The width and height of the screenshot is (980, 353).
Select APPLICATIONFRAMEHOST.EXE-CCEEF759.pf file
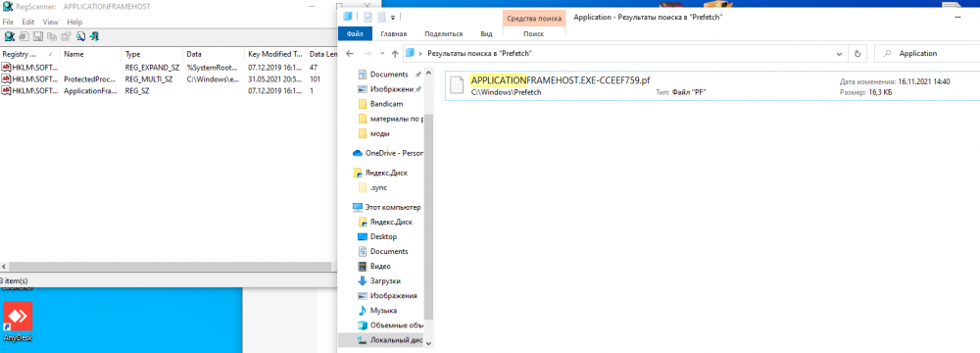[712, 85]
